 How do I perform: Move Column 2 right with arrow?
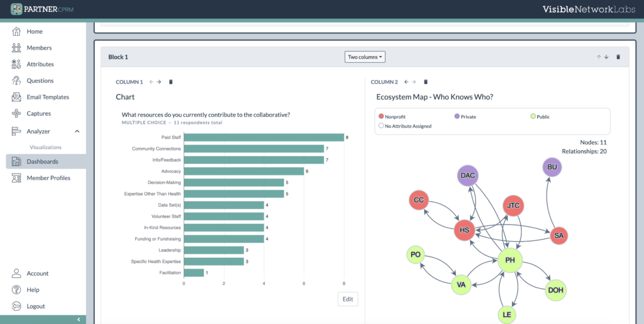pos(414,82)
